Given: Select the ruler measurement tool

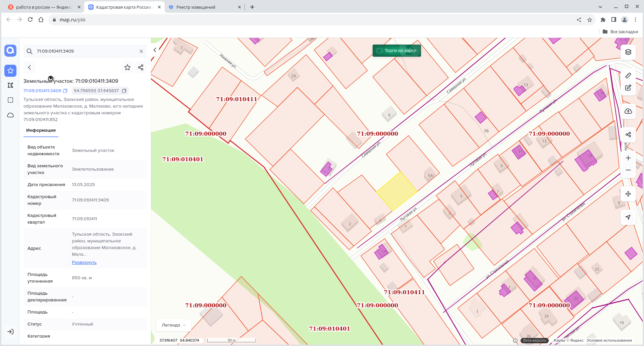Looking at the screenshot, I should [628, 76].
